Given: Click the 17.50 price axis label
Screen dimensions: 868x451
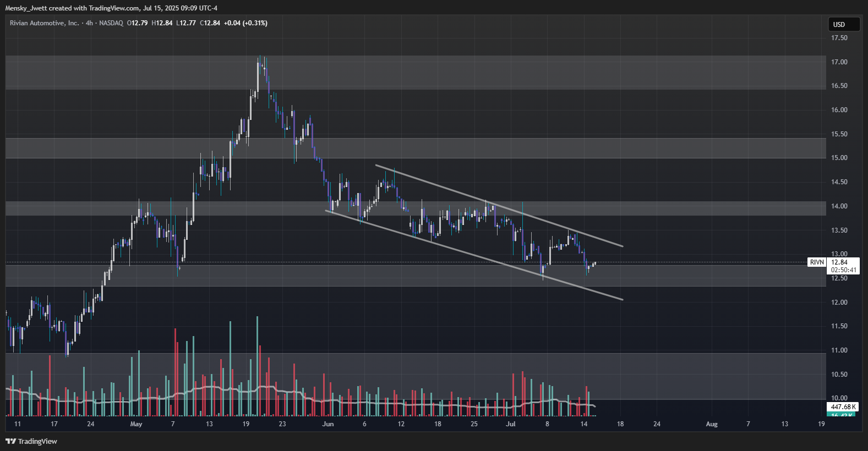Looking at the screenshot, I should click(x=839, y=38).
